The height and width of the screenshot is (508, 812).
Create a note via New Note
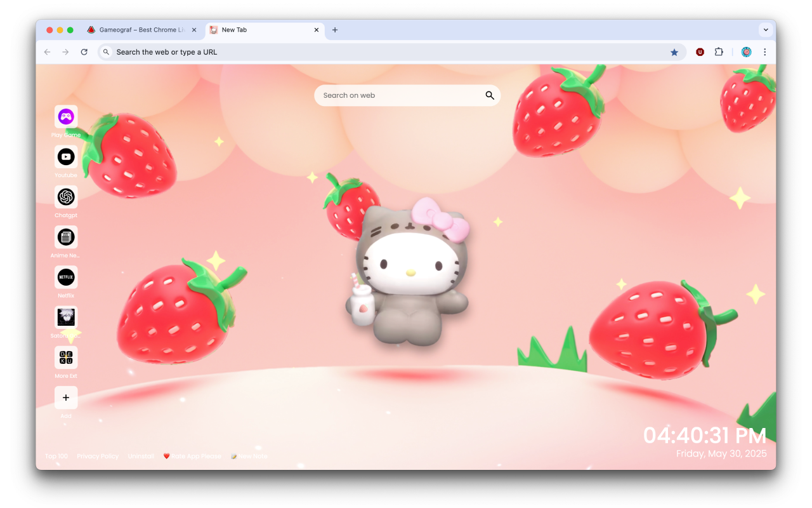[249, 456]
